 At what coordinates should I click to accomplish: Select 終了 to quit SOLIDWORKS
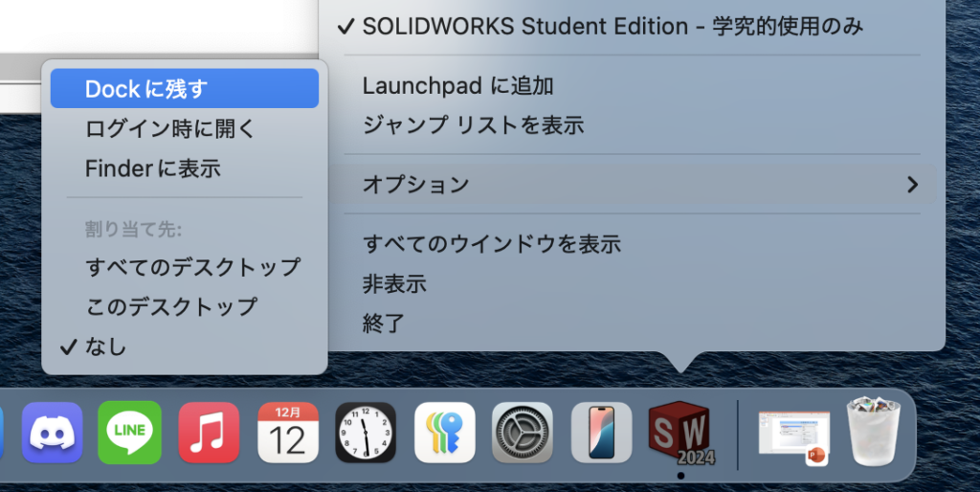pyautogui.click(x=632, y=324)
